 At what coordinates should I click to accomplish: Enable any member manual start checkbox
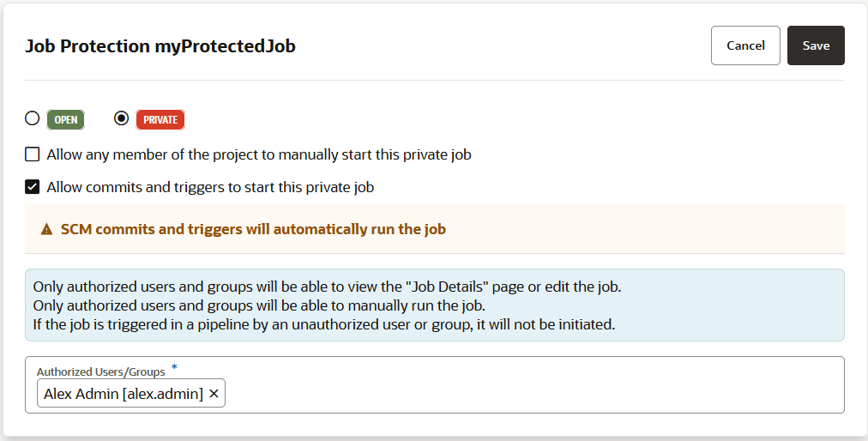tap(33, 154)
